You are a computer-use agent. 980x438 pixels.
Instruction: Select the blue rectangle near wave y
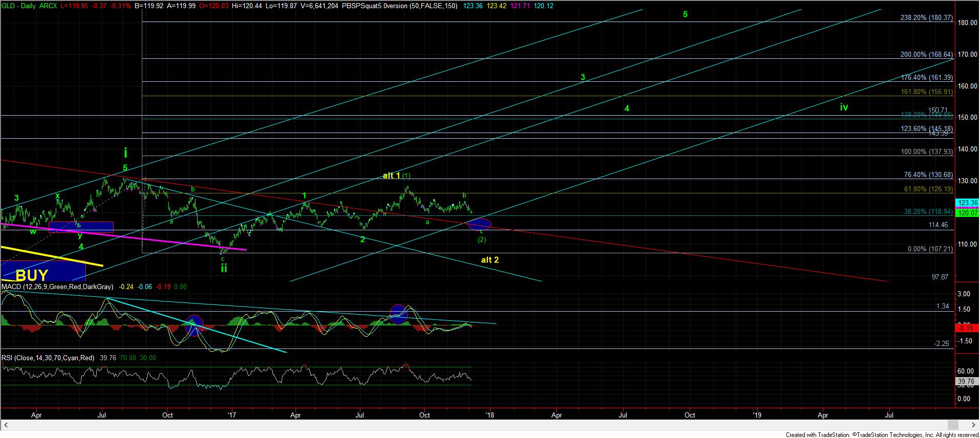pos(81,227)
